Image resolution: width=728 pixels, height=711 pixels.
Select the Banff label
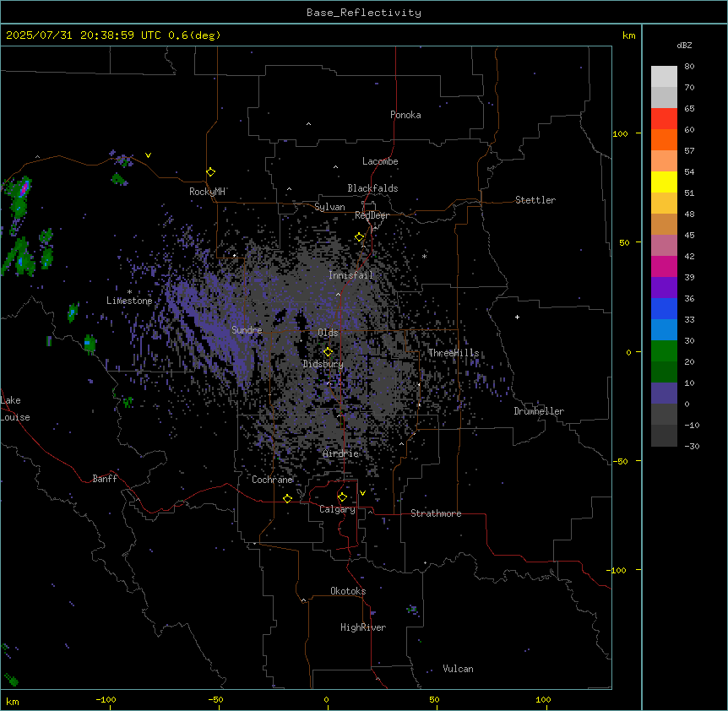coord(105,479)
